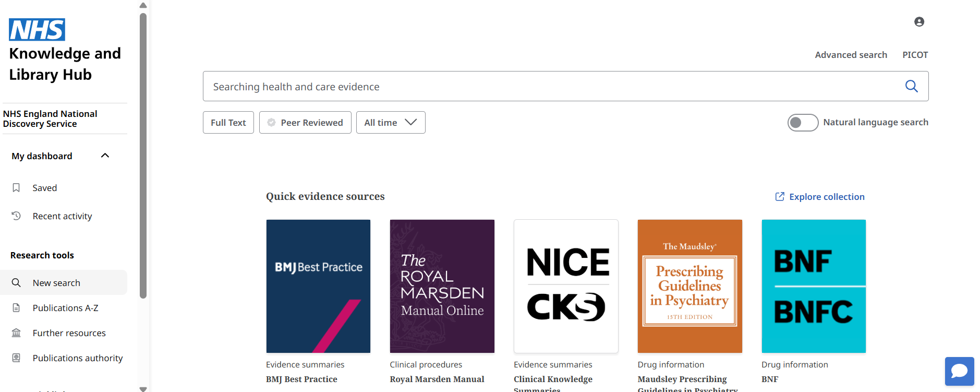The height and width of the screenshot is (392, 980).
Task: Toggle the Peer Reviewed filter
Action: [x=305, y=122]
